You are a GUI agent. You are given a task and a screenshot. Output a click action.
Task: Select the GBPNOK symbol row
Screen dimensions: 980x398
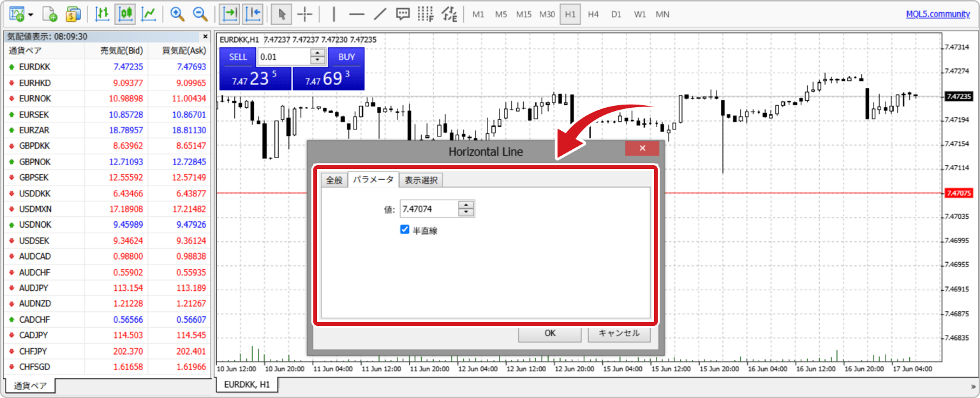tap(107, 162)
